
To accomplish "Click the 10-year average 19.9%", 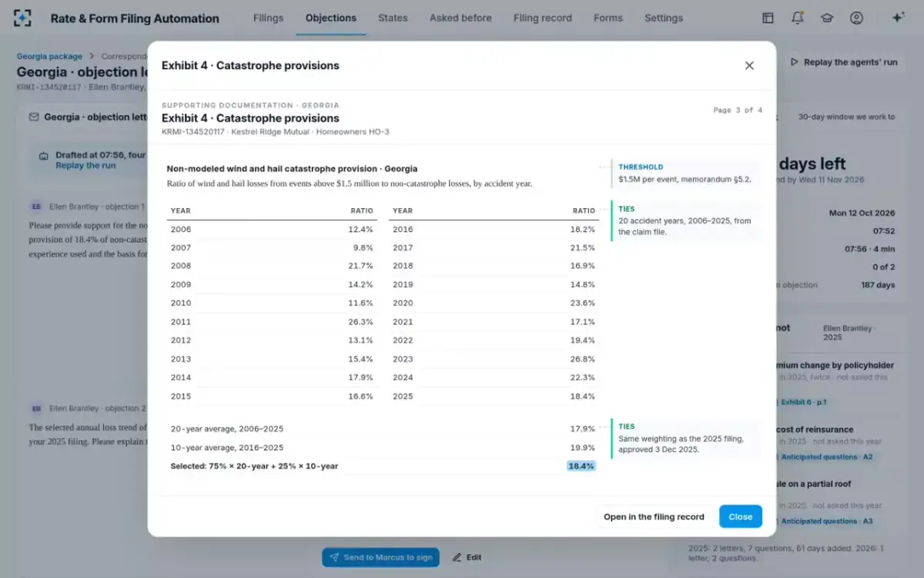I will point(582,448).
